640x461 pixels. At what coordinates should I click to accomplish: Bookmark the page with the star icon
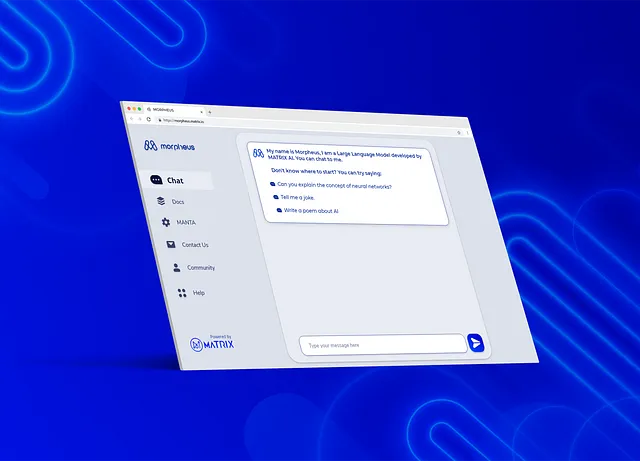tap(459, 133)
